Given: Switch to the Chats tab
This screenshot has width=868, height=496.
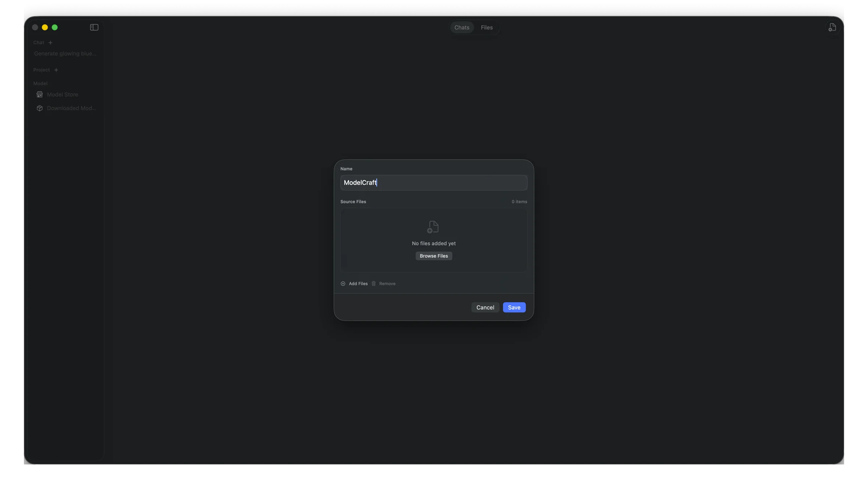Looking at the screenshot, I should [x=461, y=27].
